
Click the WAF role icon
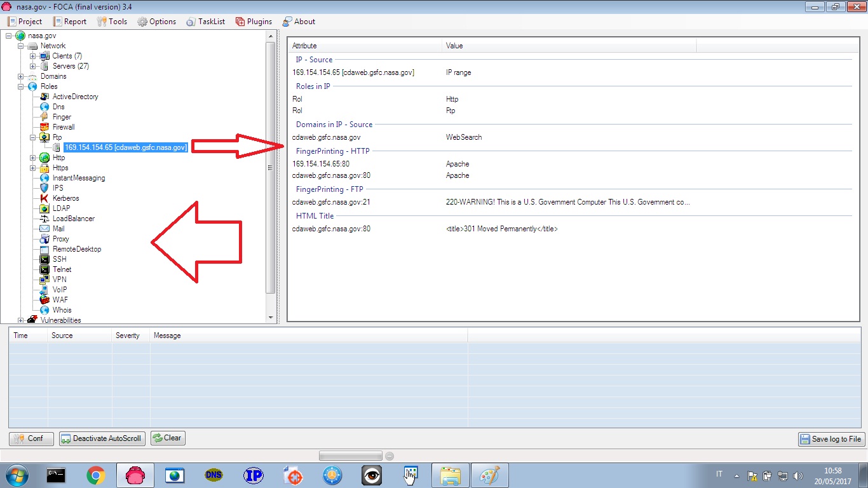(44, 300)
